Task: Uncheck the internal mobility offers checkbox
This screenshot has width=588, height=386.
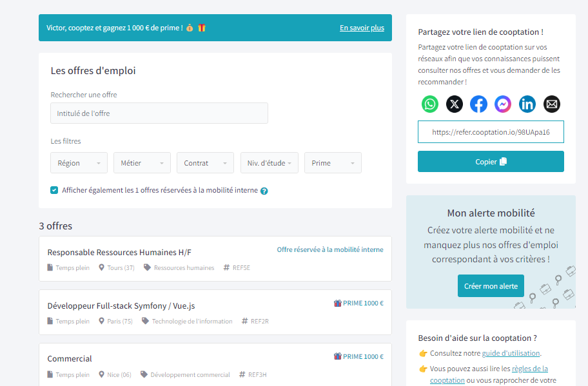Action: (54, 190)
